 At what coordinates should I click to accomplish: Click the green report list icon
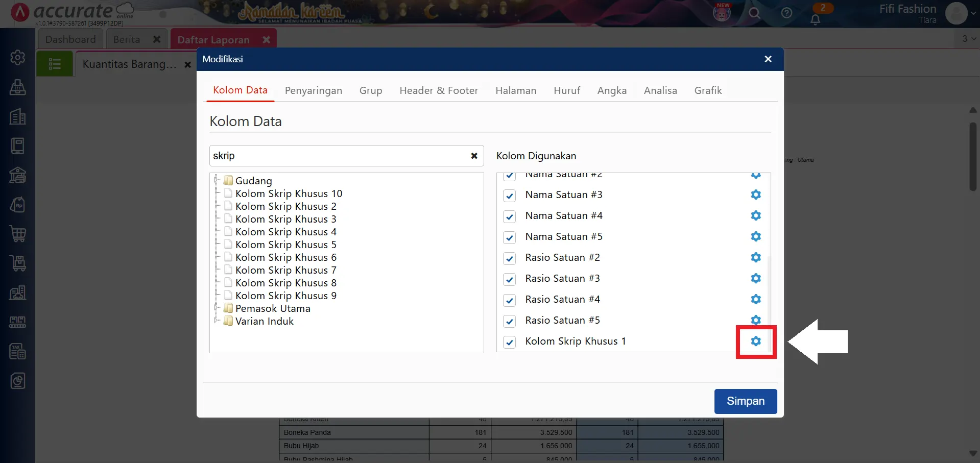click(x=55, y=64)
